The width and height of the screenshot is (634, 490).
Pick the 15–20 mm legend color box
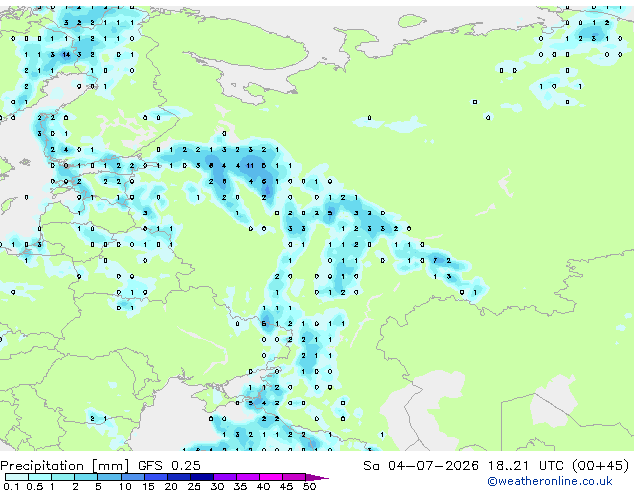coord(155,477)
